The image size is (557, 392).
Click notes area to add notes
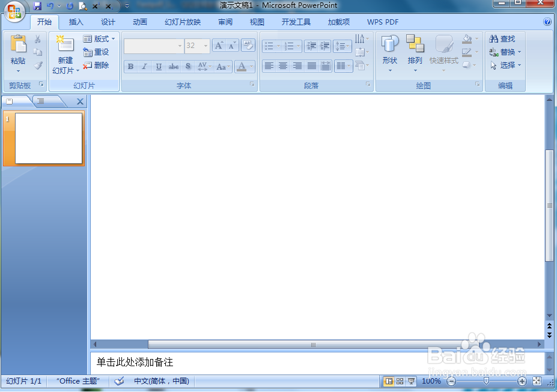(317, 362)
